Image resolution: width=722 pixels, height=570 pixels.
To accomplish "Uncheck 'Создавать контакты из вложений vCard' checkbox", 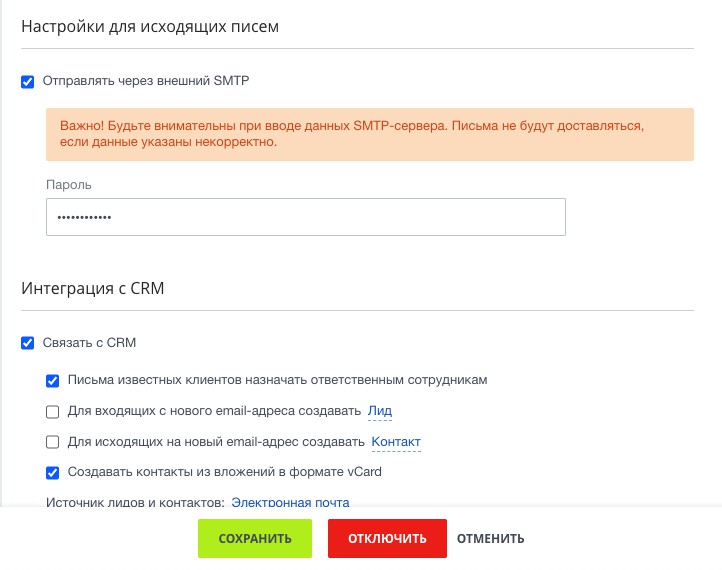I will tap(53, 472).
